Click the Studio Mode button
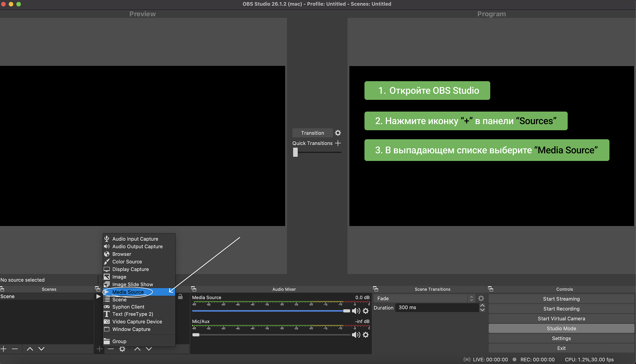The width and height of the screenshot is (636, 364). click(561, 328)
